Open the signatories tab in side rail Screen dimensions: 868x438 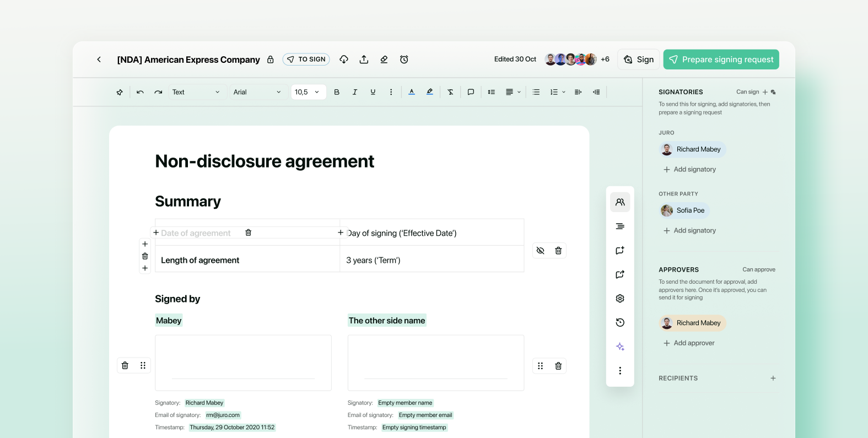pos(620,202)
